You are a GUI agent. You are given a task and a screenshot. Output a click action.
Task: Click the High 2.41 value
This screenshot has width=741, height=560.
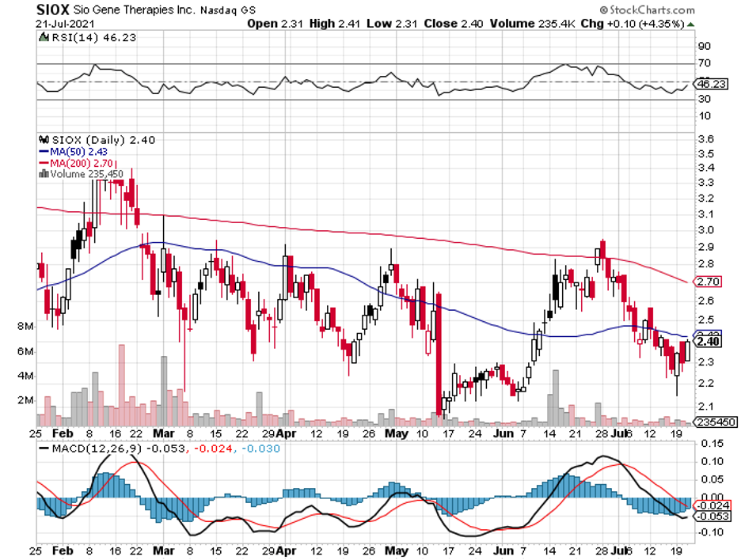point(335,24)
